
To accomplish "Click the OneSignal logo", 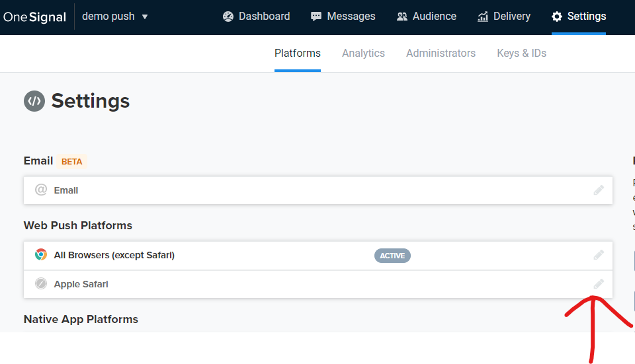I will tap(34, 17).
